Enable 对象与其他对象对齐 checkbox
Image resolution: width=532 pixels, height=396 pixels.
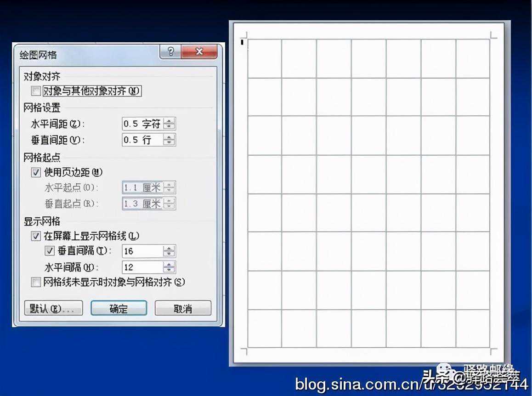[36, 91]
